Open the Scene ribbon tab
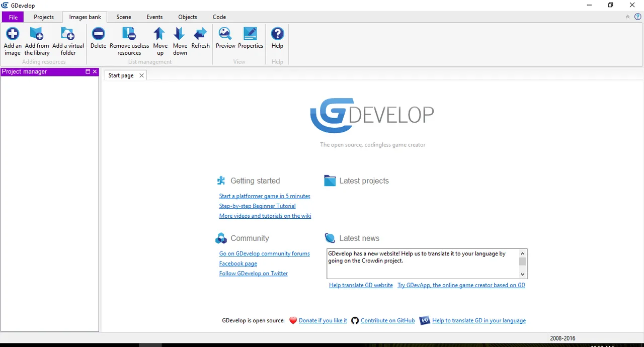This screenshot has height=347, width=644. (124, 17)
